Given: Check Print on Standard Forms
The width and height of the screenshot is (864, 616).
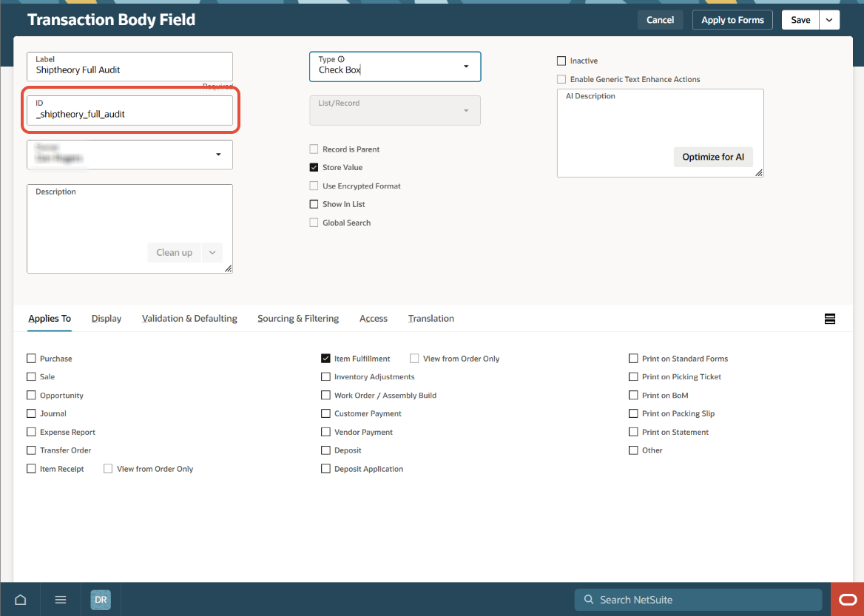Looking at the screenshot, I should [634, 359].
